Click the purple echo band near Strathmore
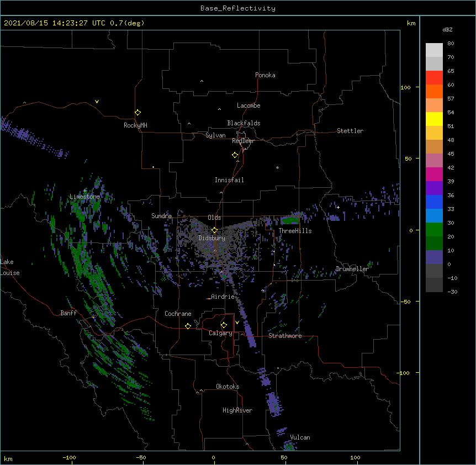476x465 pixels. coord(251,335)
